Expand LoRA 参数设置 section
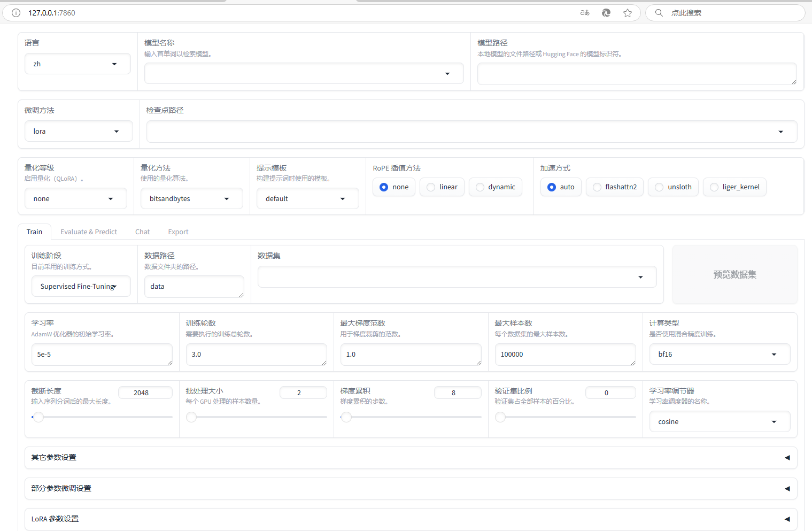This screenshot has width=812, height=531. pyautogui.click(x=787, y=519)
